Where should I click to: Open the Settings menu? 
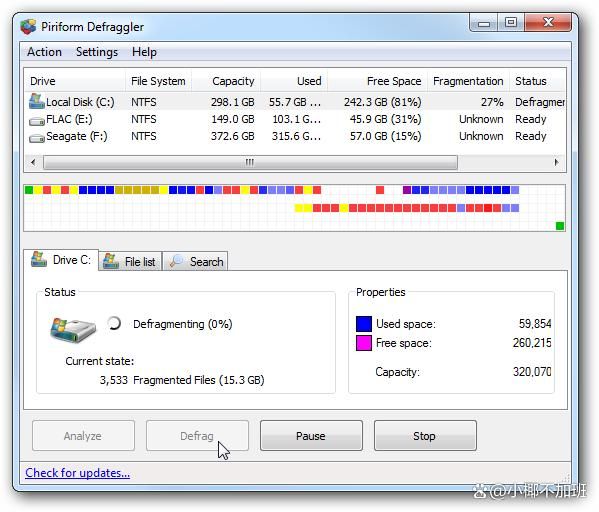(x=97, y=52)
